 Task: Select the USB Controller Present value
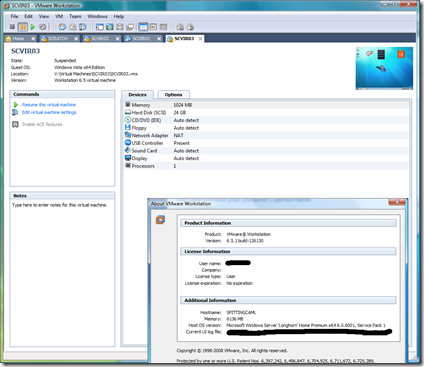181,143
